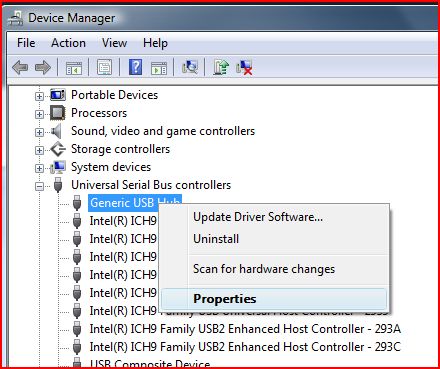Screen dimensions: 440x369
Task: Expand the Portable Devices node
Action: click(x=39, y=96)
